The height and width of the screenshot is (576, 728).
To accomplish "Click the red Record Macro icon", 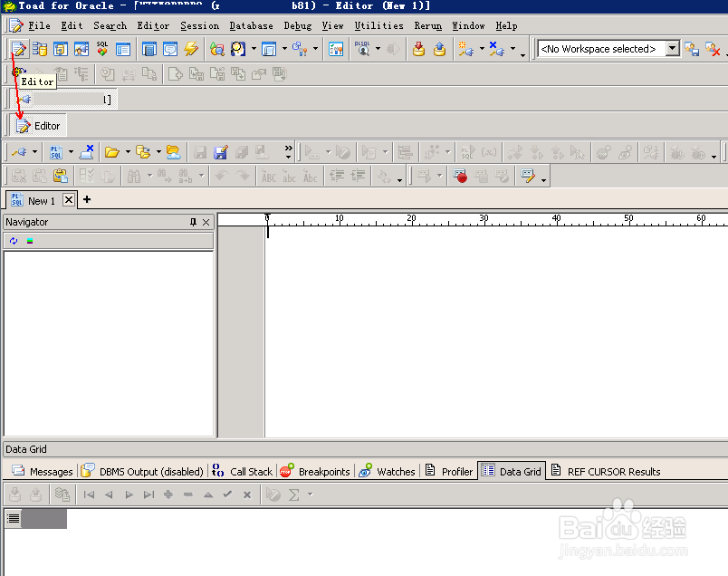I will [460, 176].
